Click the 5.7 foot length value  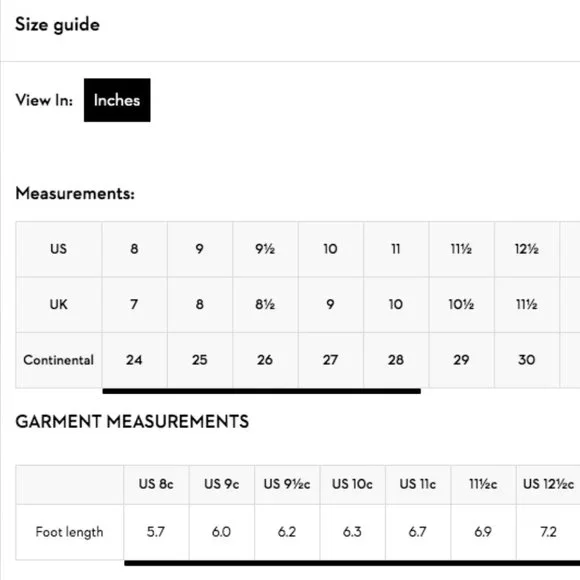pyautogui.click(x=156, y=532)
